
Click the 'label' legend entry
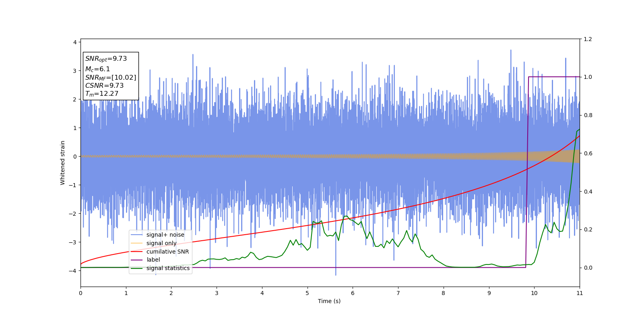pyautogui.click(x=153, y=260)
